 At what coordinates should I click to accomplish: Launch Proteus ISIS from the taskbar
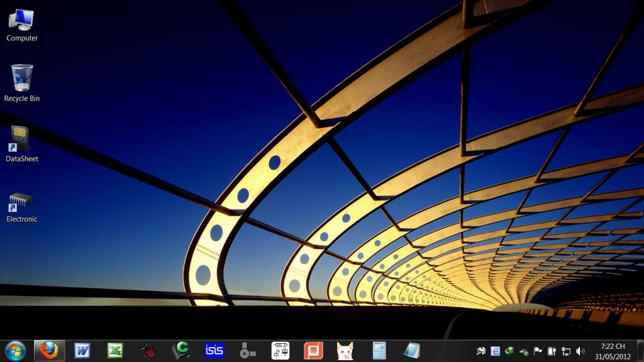(214, 351)
